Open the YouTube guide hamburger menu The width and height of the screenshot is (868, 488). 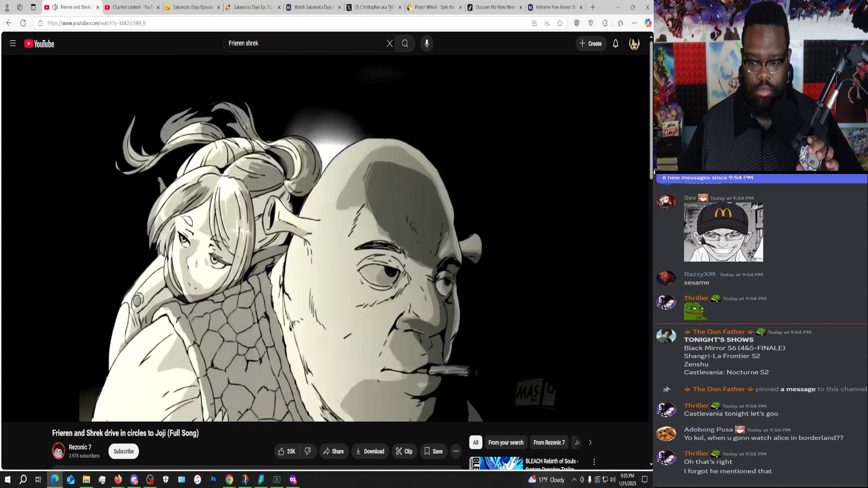(13, 43)
